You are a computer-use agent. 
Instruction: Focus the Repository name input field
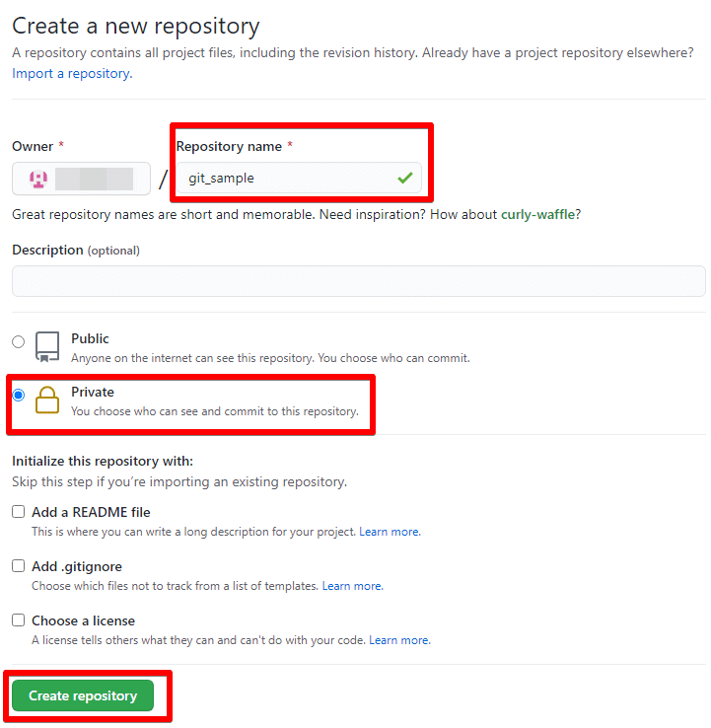click(299, 178)
